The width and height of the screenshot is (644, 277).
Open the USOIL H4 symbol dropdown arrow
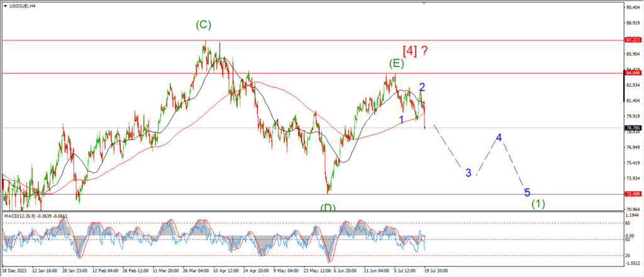[x=5, y=5]
